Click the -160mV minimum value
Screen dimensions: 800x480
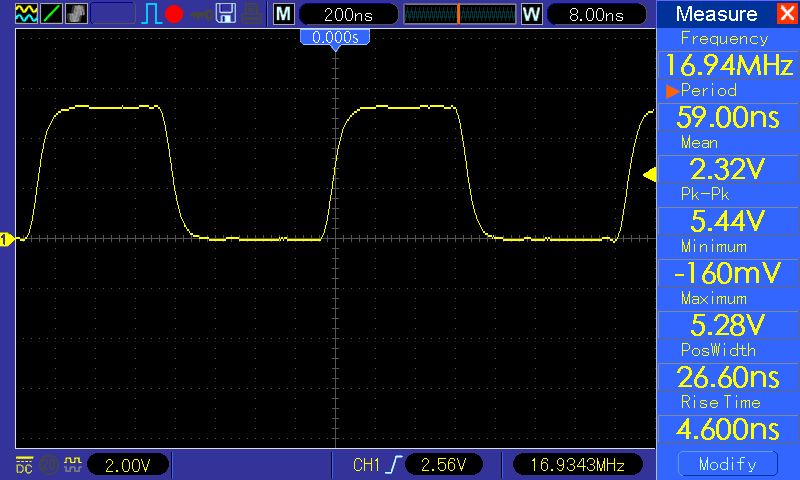point(728,273)
